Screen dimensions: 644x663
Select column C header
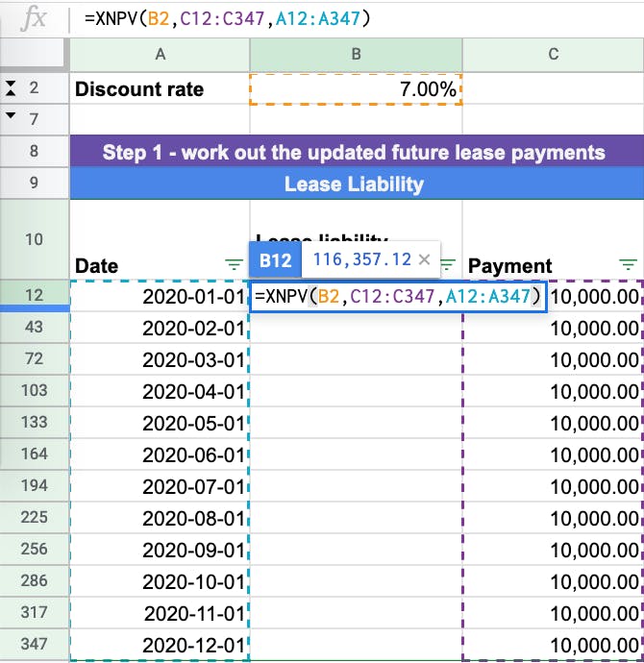553,55
